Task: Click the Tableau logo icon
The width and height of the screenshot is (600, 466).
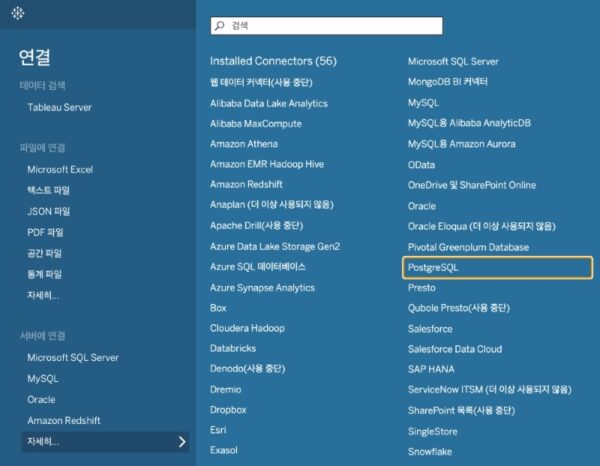Action: 18,13
